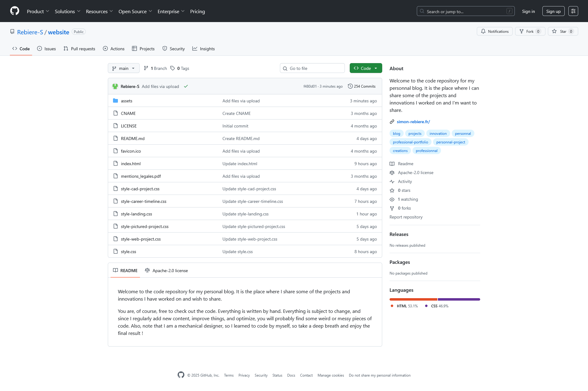Star the repository
Screen dimensions: 588x391
(x=563, y=31)
